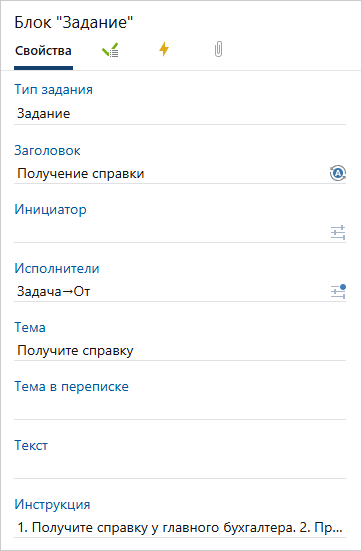Click the empty Инициатор input field
The width and height of the screenshot is (362, 551).
[171, 233]
